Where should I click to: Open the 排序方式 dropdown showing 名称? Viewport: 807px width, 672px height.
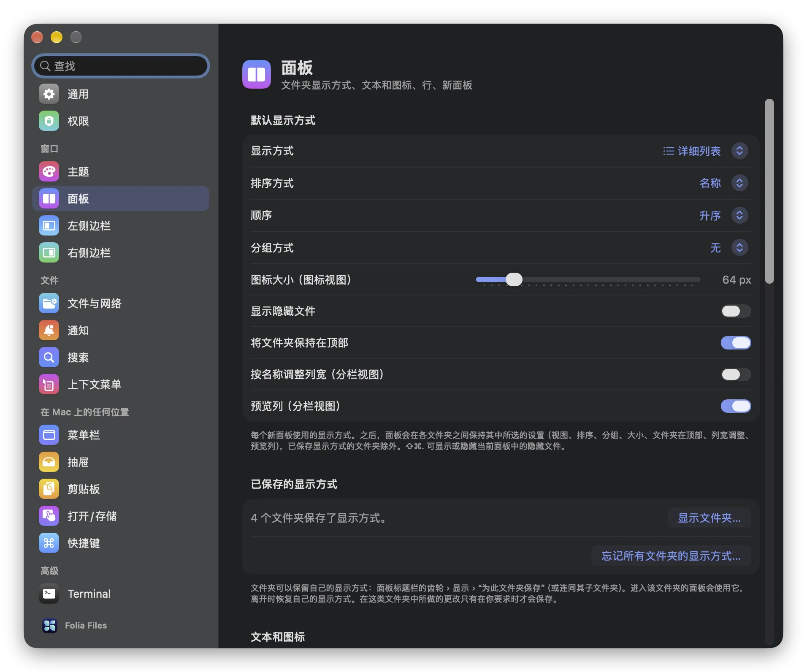tap(723, 183)
